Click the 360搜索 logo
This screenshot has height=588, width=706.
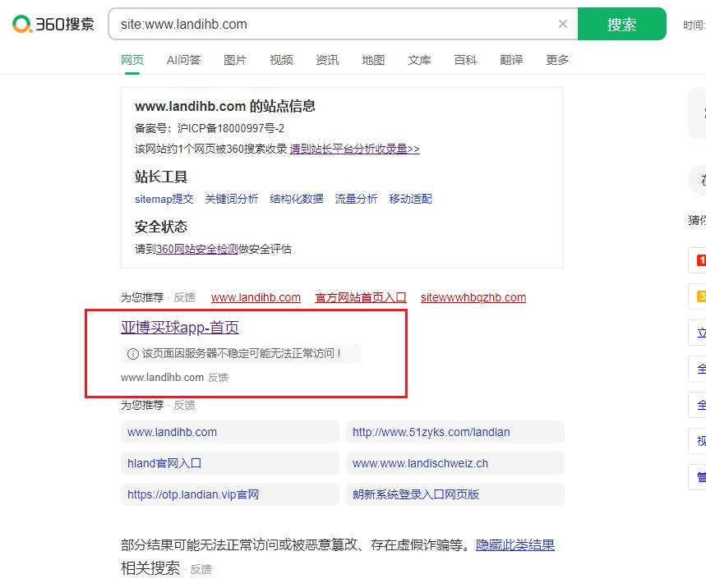tap(53, 24)
